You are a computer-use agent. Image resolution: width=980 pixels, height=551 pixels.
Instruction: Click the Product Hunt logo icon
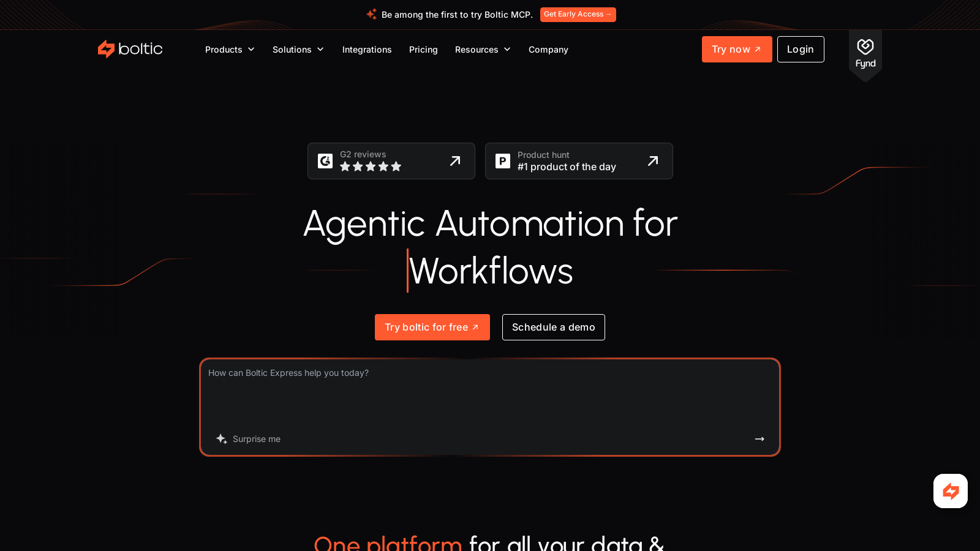[x=503, y=161]
